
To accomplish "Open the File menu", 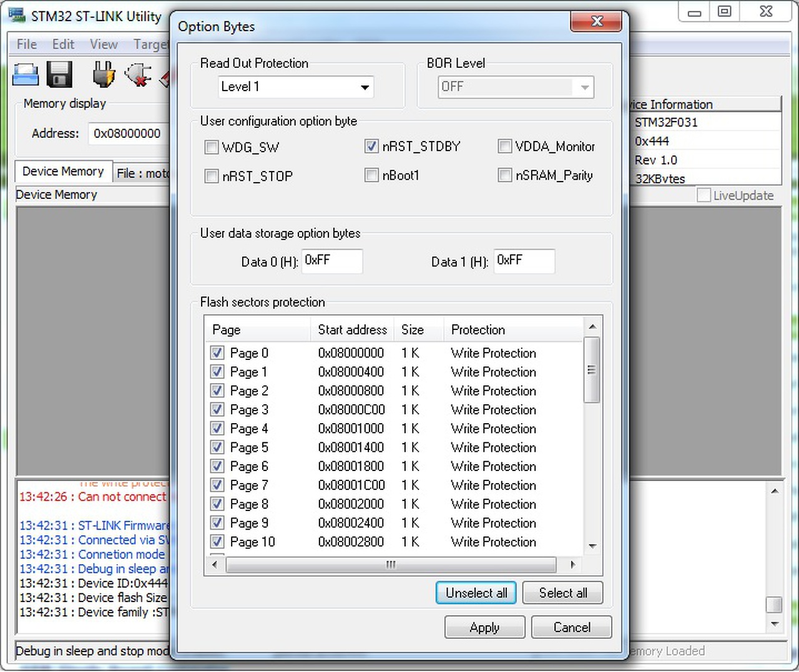I will 27,44.
